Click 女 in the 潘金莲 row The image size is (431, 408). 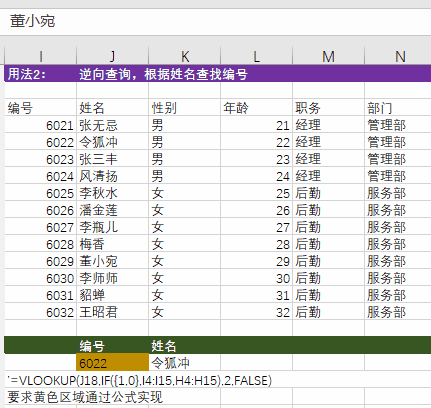tap(185, 210)
